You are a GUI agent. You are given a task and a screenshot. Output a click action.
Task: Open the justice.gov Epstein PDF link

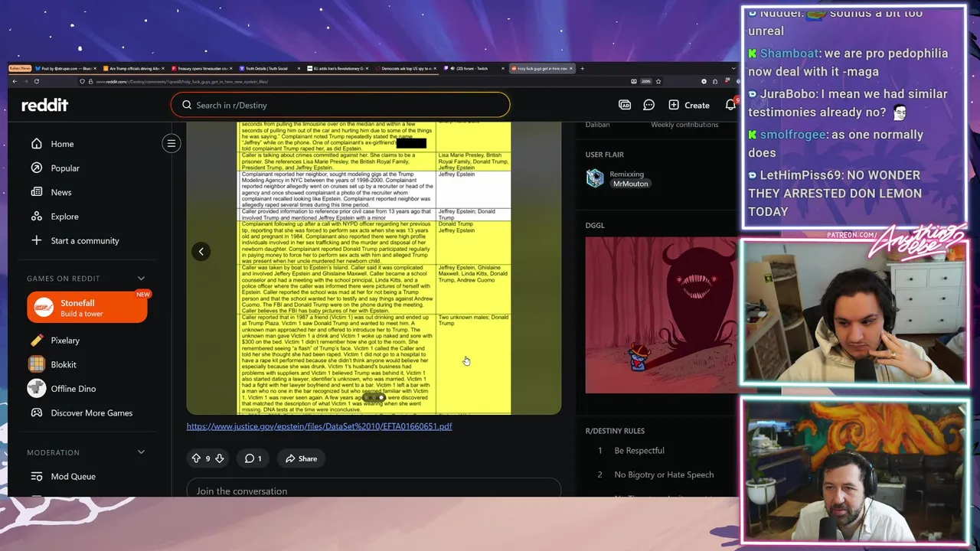click(x=319, y=426)
